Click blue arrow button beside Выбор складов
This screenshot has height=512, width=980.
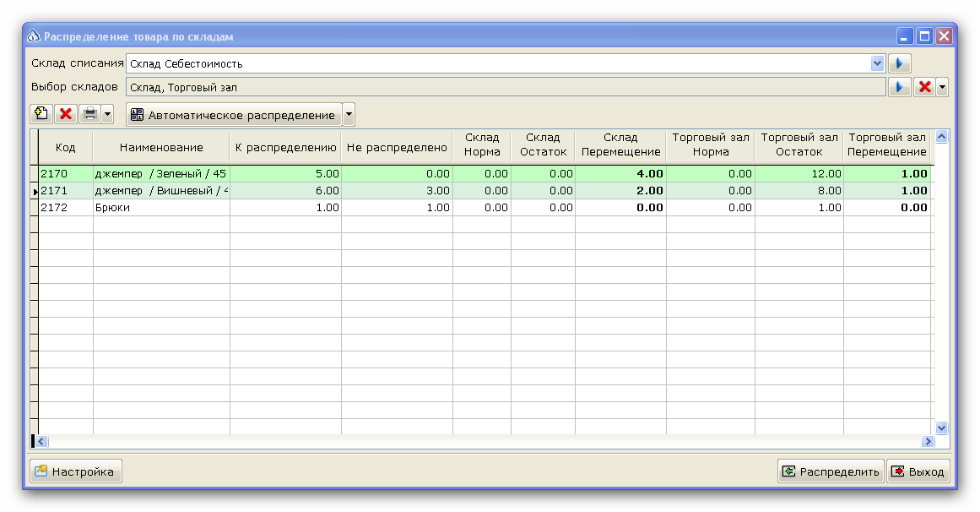click(899, 87)
